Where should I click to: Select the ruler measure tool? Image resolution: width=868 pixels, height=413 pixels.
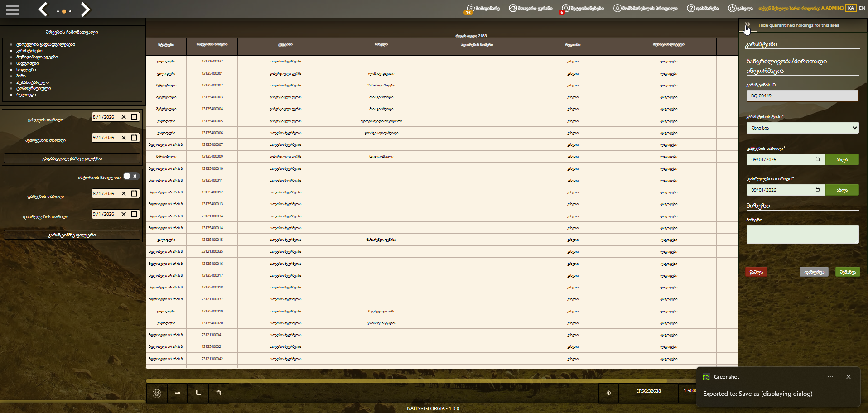tap(177, 393)
